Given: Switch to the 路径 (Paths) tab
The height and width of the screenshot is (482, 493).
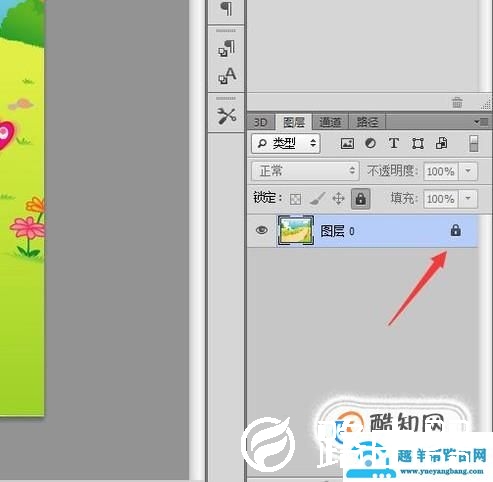Looking at the screenshot, I should click(x=367, y=122).
